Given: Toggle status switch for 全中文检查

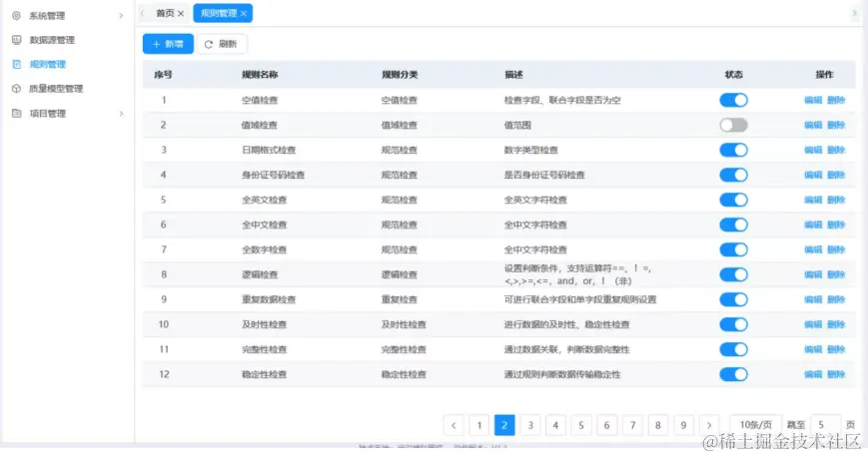Looking at the screenshot, I should 733,225.
